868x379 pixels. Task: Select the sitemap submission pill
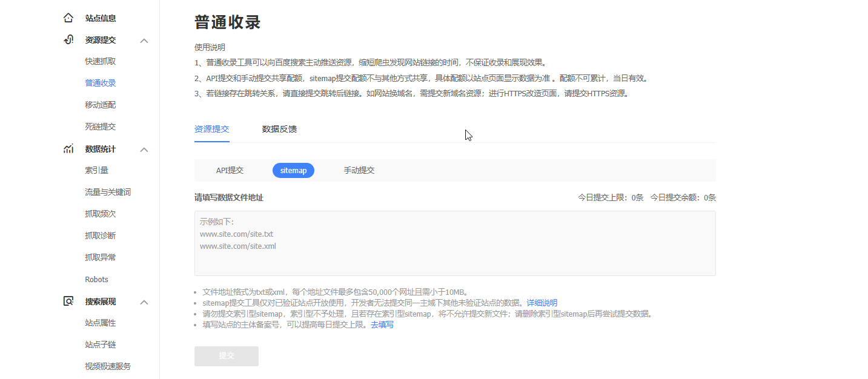click(x=293, y=171)
